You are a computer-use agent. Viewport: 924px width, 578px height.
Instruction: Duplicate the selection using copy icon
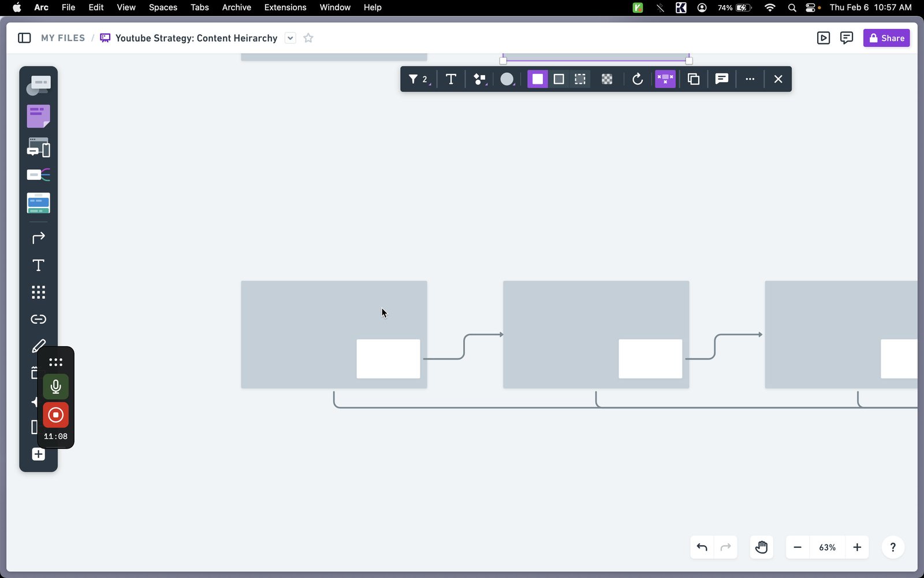point(694,79)
